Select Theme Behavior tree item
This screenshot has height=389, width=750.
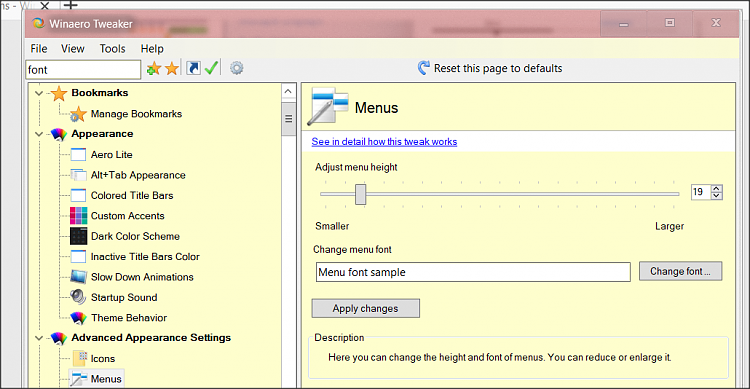click(x=129, y=318)
